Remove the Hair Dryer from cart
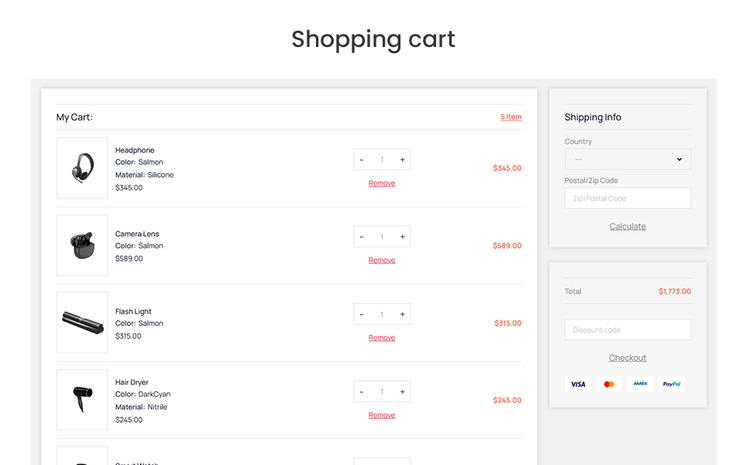This screenshot has width=748, height=465. click(x=382, y=415)
